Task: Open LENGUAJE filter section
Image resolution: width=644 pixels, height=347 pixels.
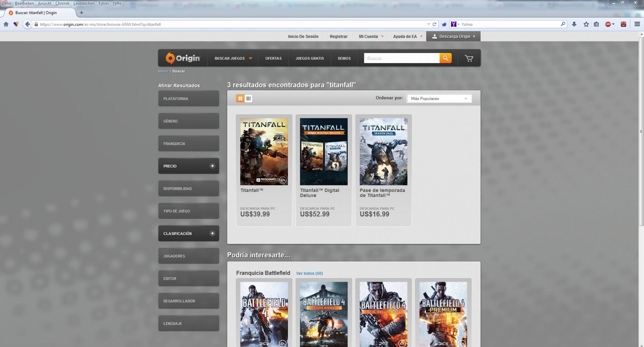Action: (189, 323)
